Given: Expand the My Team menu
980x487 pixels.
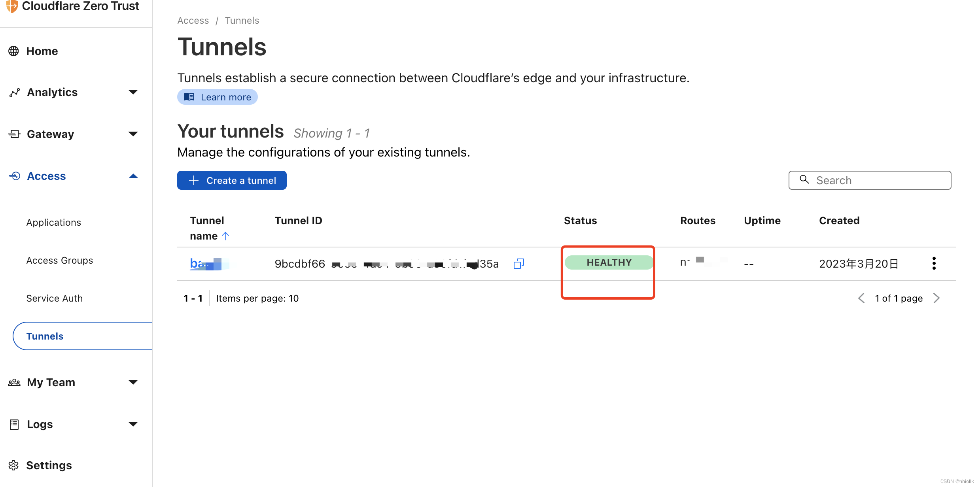Looking at the screenshot, I should click(133, 382).
